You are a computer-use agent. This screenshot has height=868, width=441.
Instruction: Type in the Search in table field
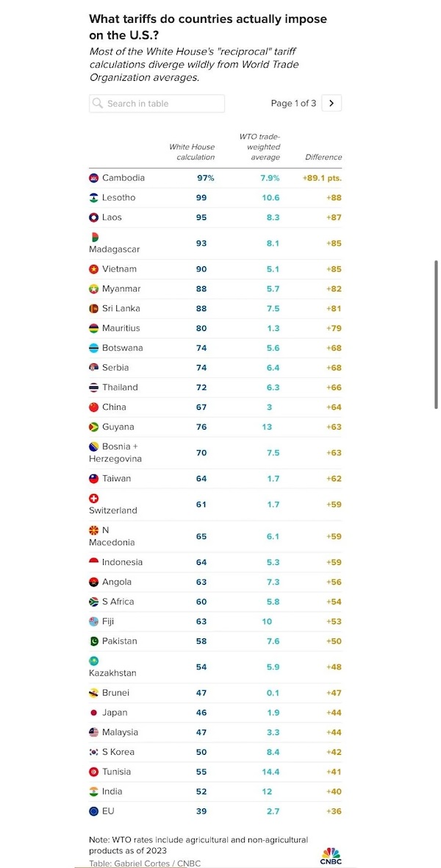tap(163, 104)
